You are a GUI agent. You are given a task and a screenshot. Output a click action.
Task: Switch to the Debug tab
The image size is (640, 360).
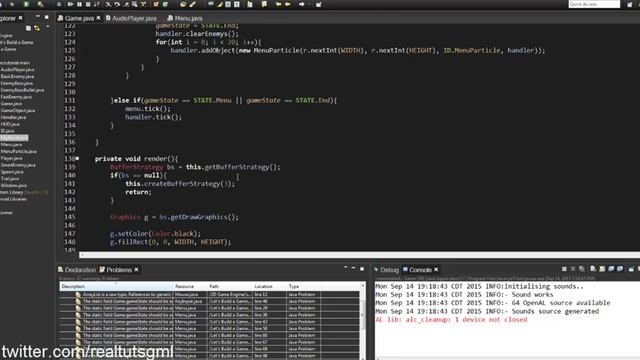click(x=386, y=270)
